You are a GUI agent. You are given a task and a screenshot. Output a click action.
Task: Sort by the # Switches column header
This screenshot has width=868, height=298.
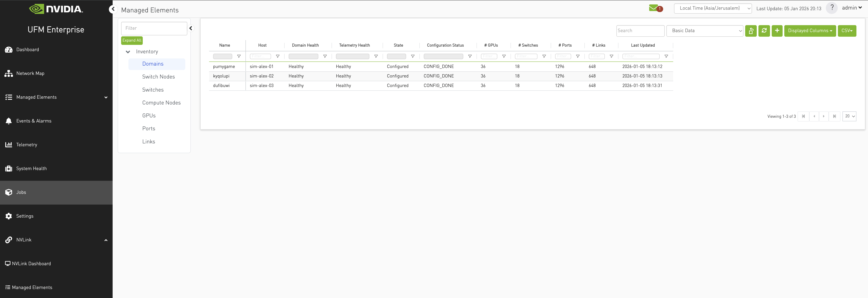(x=528, y=45)
